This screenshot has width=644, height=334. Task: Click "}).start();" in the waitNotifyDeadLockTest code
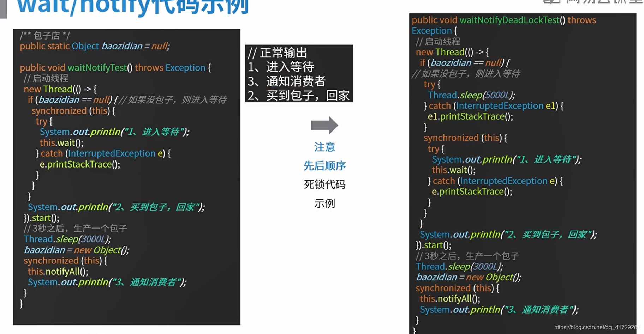pyautogui.click(x=434, y=245)
